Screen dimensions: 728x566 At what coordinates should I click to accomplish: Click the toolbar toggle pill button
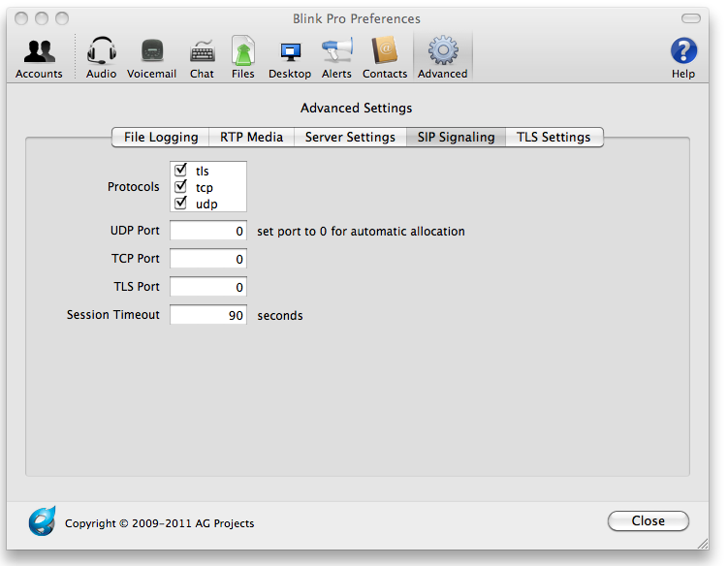691,18
